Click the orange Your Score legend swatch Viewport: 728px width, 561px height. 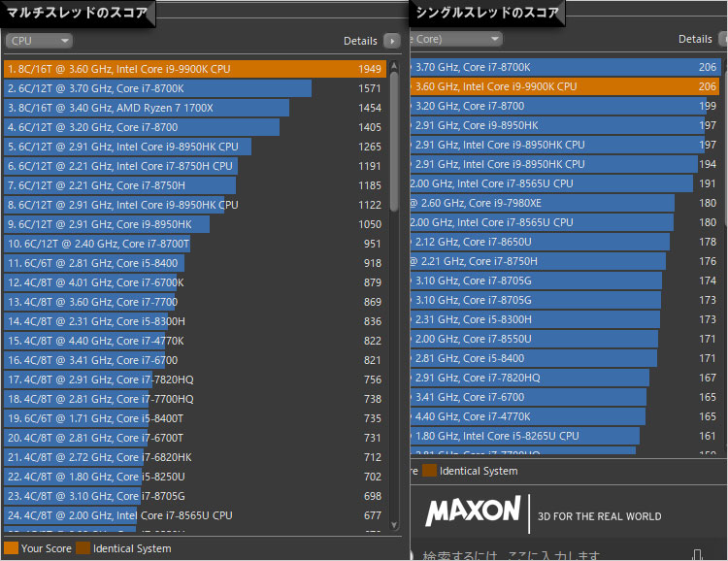11,548
